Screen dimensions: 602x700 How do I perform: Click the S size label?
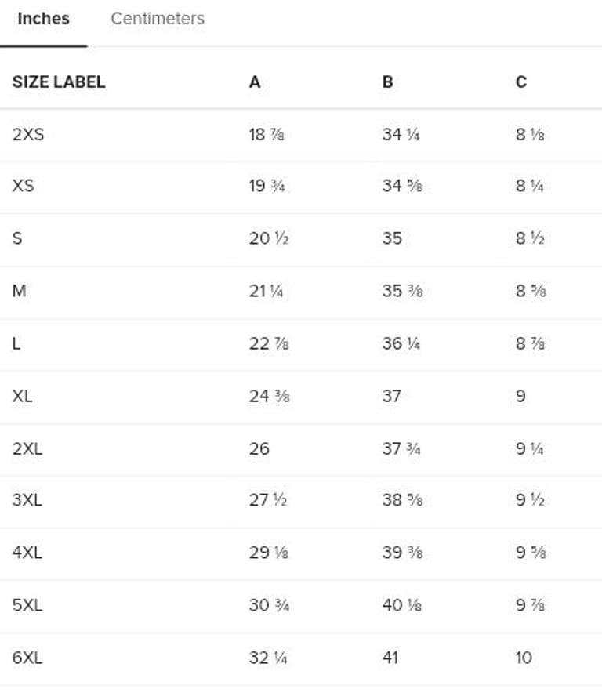pos(17,238)
